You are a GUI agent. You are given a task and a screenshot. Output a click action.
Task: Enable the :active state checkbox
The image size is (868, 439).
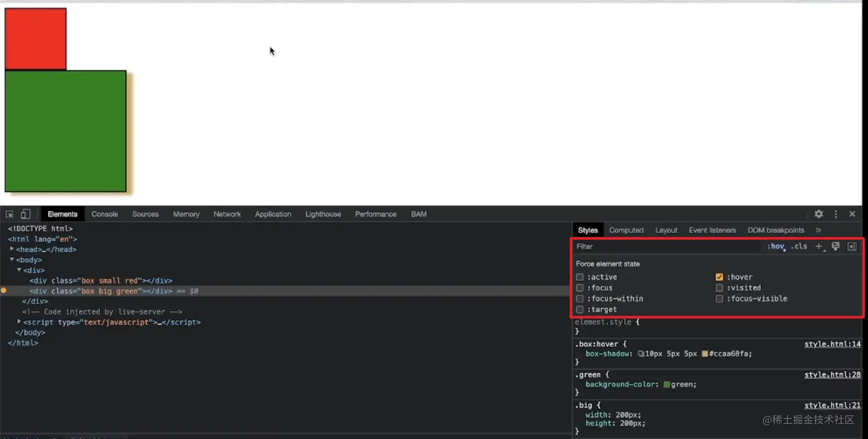(x=580, y=277)
